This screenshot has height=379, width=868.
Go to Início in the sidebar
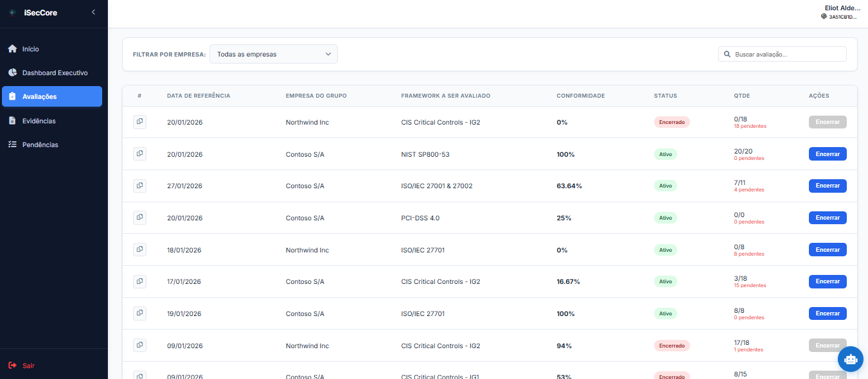[x=52, y=49]
